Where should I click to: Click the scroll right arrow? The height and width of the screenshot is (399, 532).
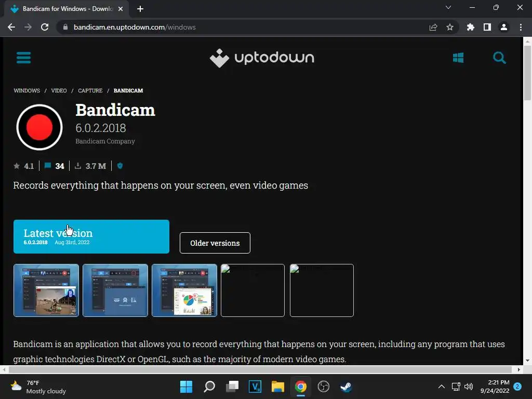[x=519, y=369]
